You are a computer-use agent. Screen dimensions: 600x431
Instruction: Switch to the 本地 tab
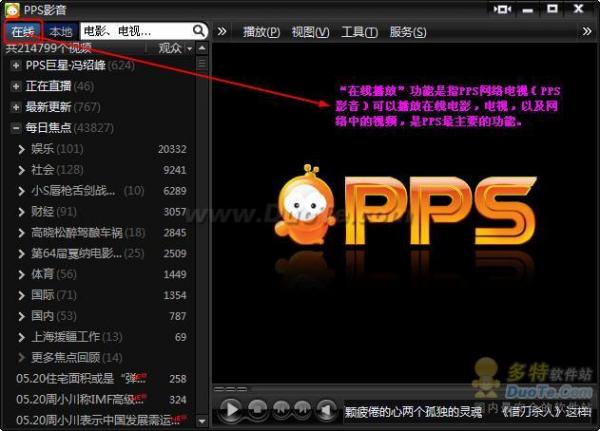click(x=60, y=32)
